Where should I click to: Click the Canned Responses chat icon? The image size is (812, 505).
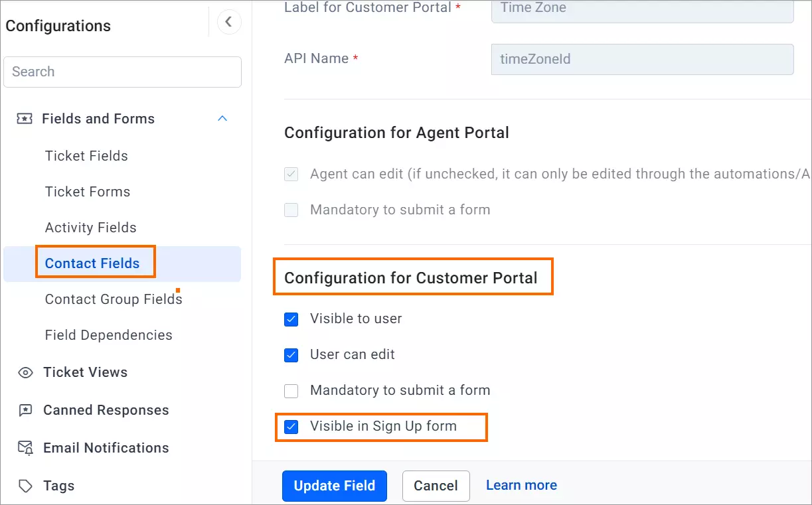pyautogui.click(x=25, y=410)
